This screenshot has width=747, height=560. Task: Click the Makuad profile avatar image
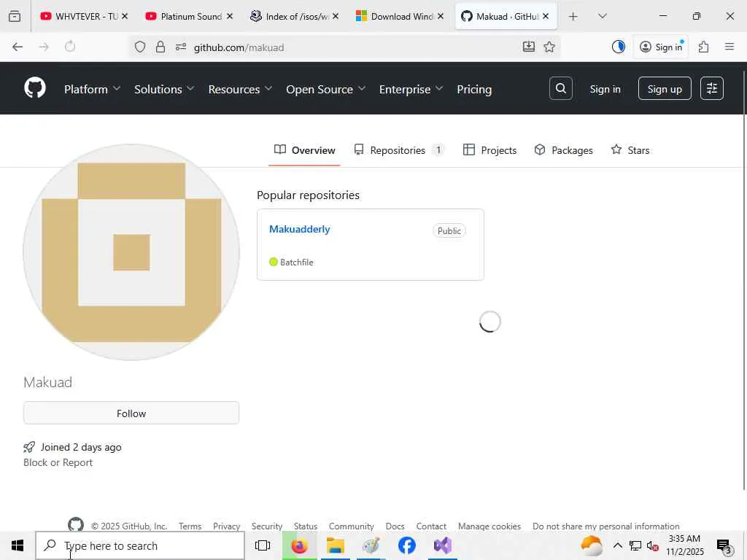click(x=131, y=252)
